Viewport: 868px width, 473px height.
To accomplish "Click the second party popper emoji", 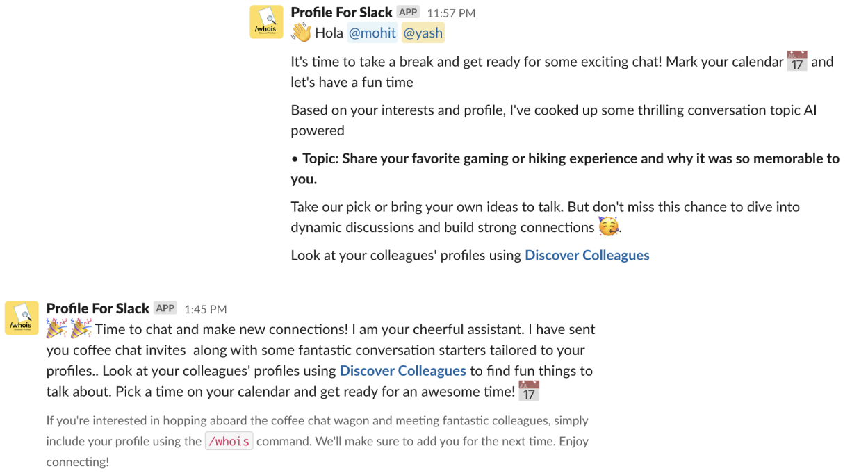I will pos(81,329).
